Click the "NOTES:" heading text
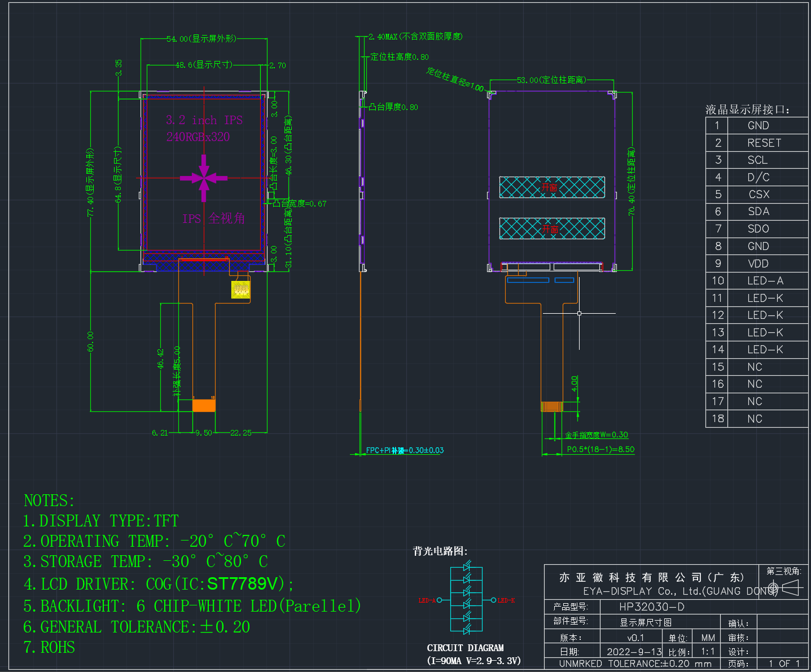This screenshot has width=811, height=672. (x=49, y=501)
